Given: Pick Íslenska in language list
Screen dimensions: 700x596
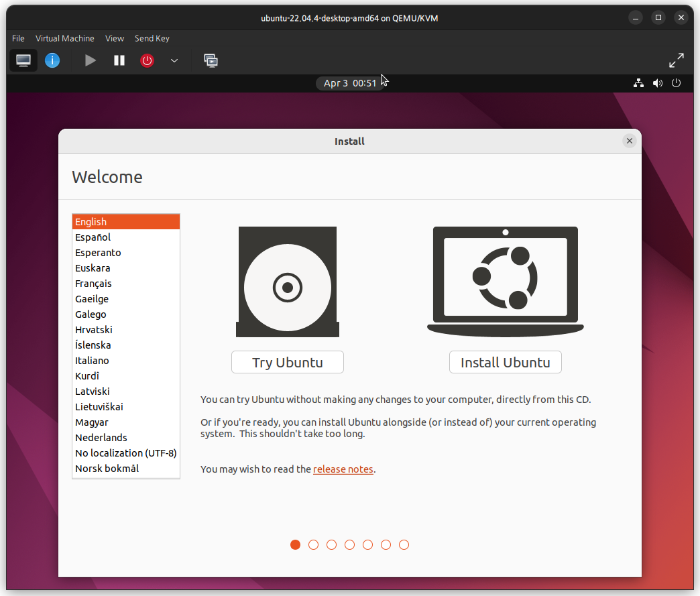Looking at the screenshot, I should point(126,345).
